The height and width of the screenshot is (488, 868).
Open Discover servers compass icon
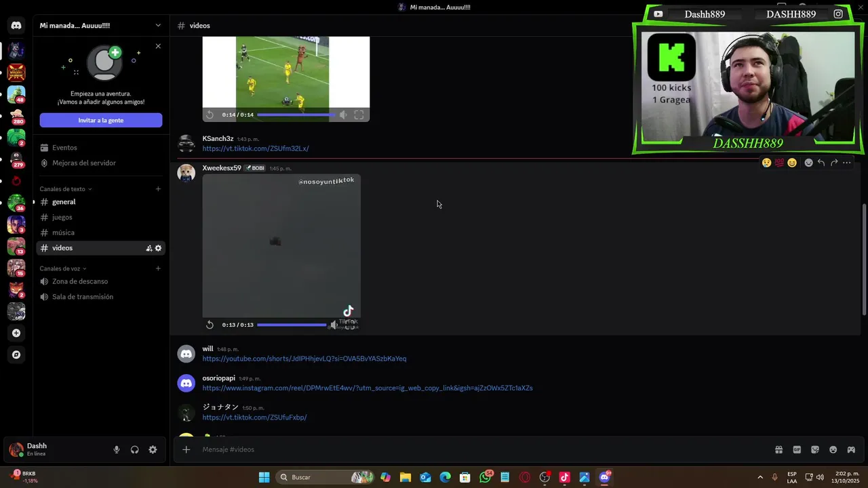(16, 354)
